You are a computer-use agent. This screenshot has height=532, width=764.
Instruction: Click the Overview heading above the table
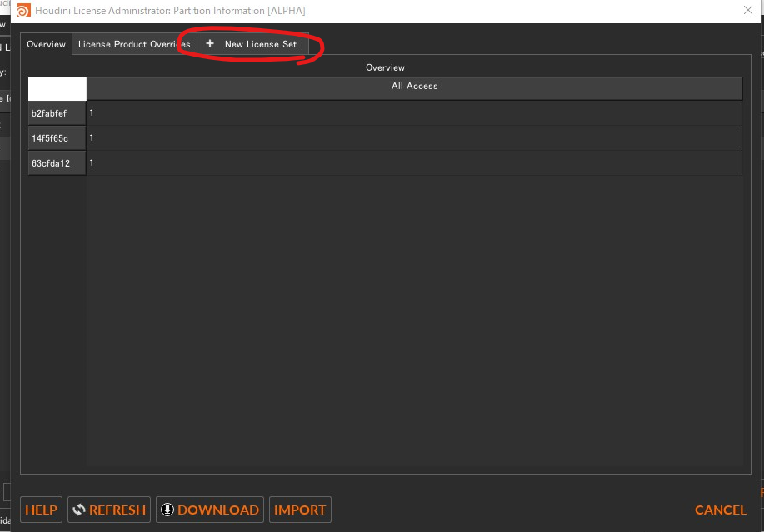(x=385, y=67)
